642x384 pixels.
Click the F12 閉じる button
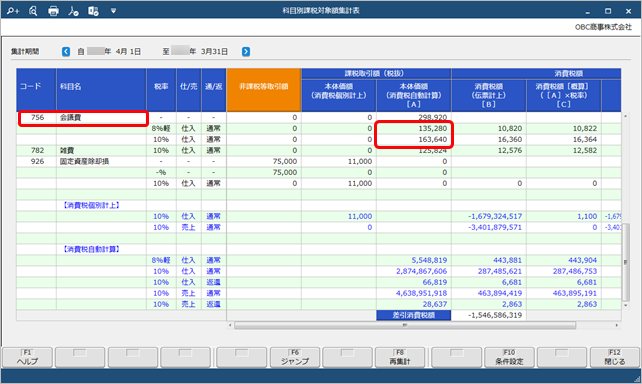(x=615, y=357)
